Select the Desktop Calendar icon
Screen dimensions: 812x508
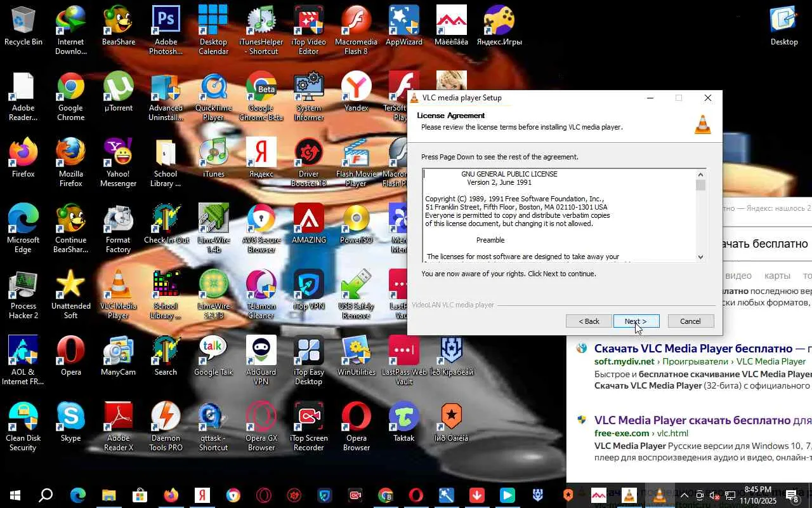click(213, 30)
